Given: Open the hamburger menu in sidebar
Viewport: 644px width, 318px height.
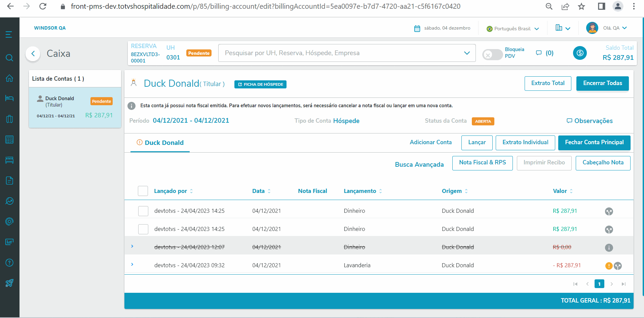Looking at the screenshot, I should pos(9,34).
